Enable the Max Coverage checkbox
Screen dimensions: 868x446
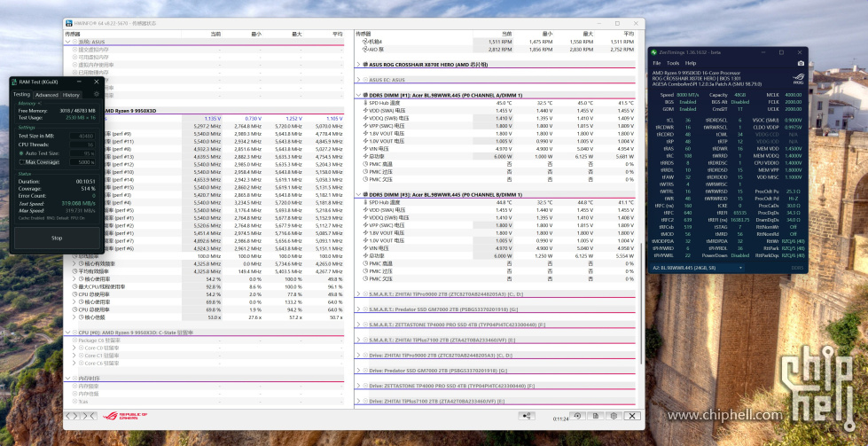point(21,162)
